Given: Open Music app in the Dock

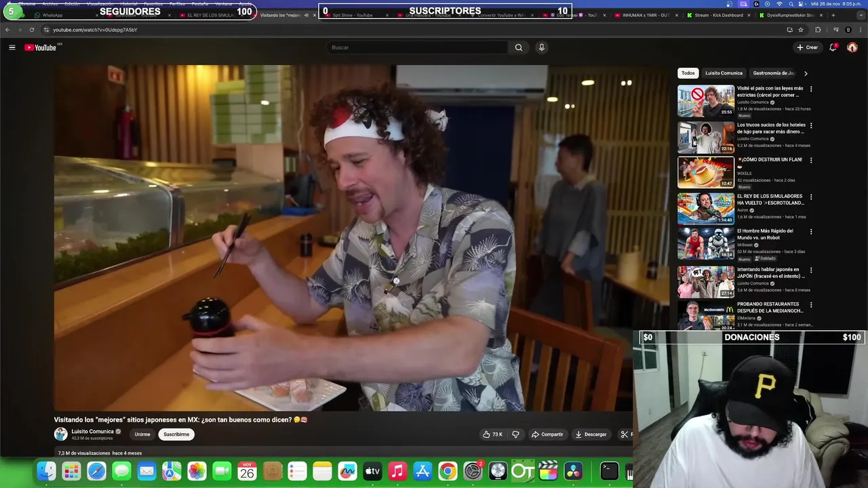Looking at the screenshot, I should [397, 471].
